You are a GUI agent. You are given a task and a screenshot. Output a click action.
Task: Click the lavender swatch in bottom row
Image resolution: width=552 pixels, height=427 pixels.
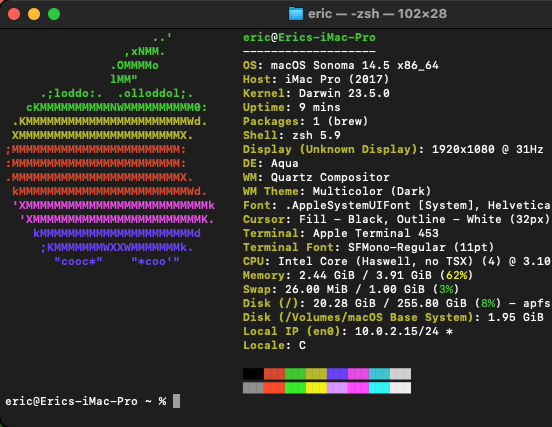337,388
